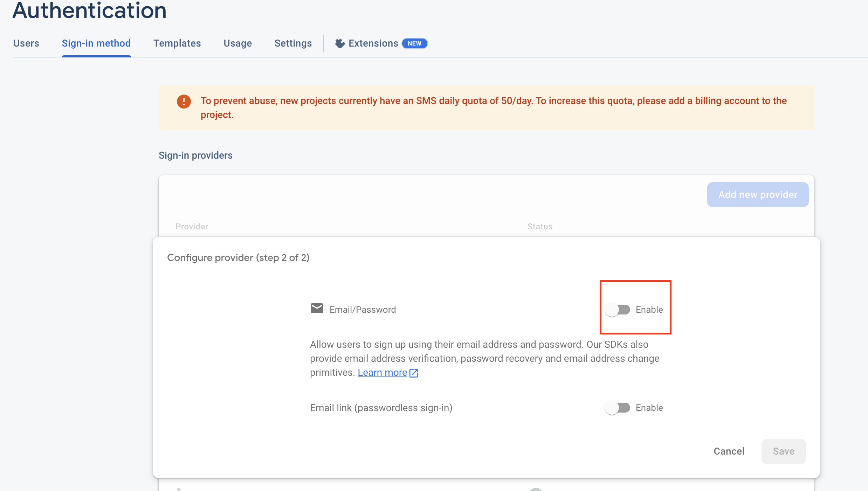
Task: Click the Email/Password provider label
Action: [x=363, y=310]
